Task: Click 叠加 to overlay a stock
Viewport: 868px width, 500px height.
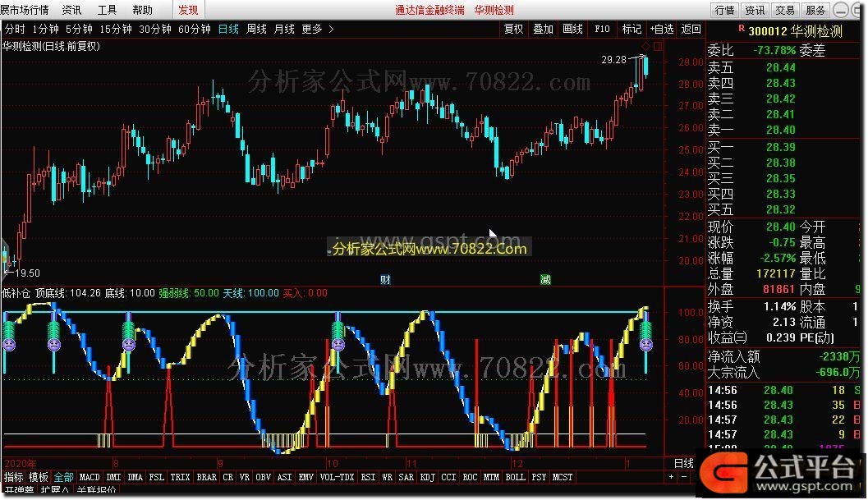Action: coord(543,29)
